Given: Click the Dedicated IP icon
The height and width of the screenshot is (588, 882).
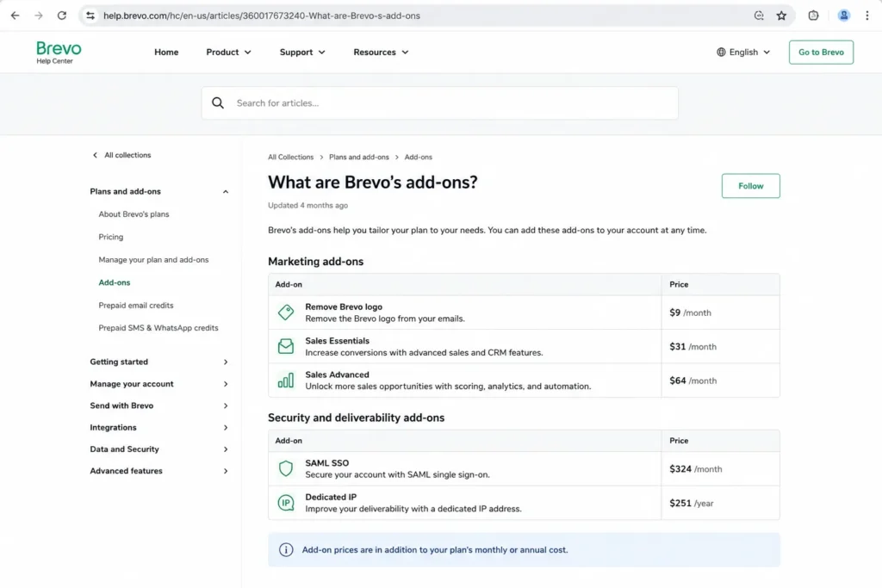Looking at the screenshot, I should (286, 503).
